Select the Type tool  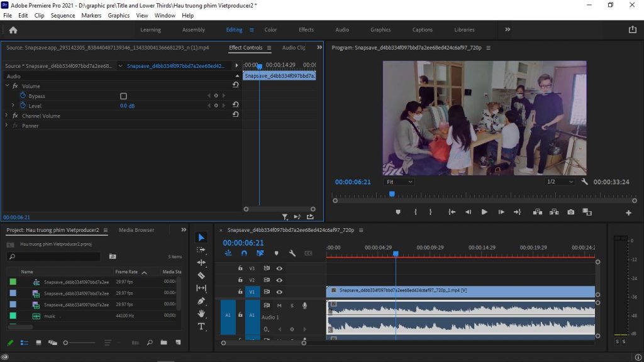coord(201,326)
